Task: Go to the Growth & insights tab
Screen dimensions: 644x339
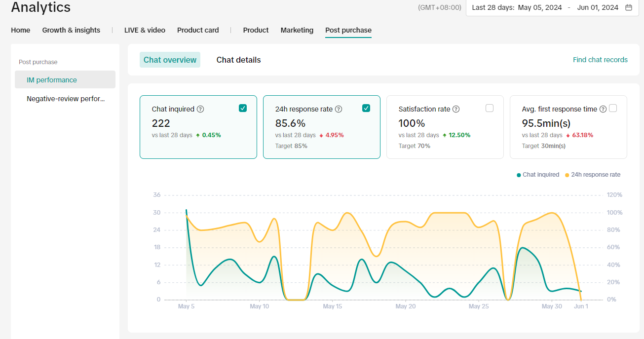Action: (x=71, y=30)
